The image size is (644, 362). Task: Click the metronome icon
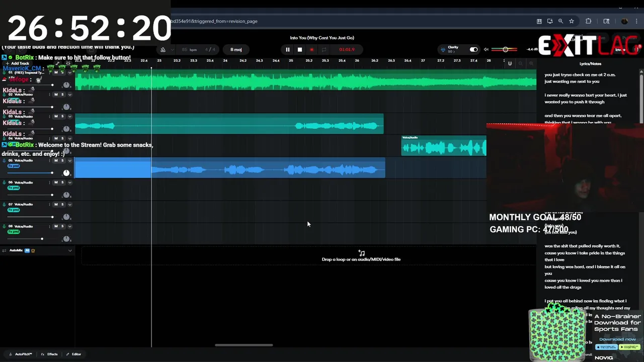pos(163,50)
